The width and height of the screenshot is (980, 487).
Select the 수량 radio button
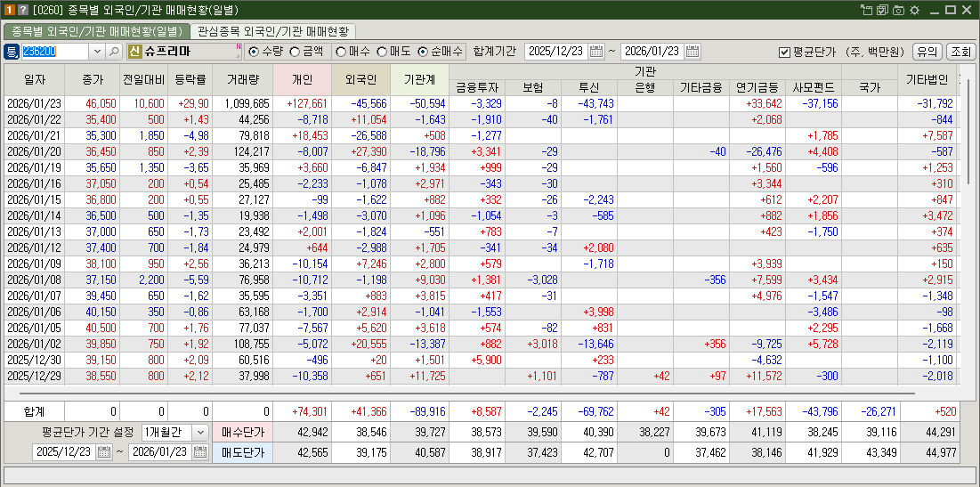click(255, 52)
